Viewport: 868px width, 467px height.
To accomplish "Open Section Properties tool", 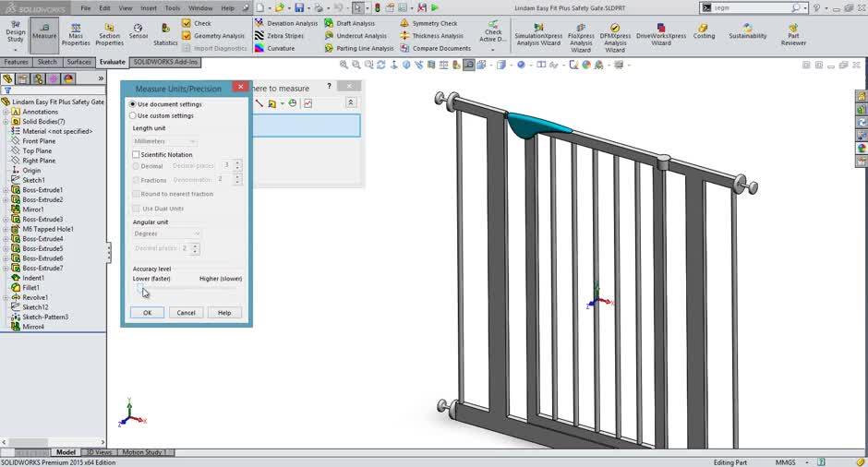I will (x=109, y=35).
